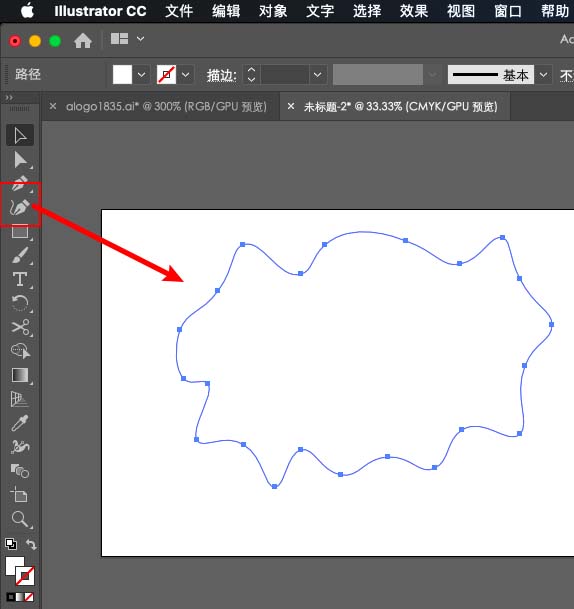The height and width of the screenshot is (609, 574).
Task: Open the stroke color dropdown arrow
Action: tap(186, 75)
